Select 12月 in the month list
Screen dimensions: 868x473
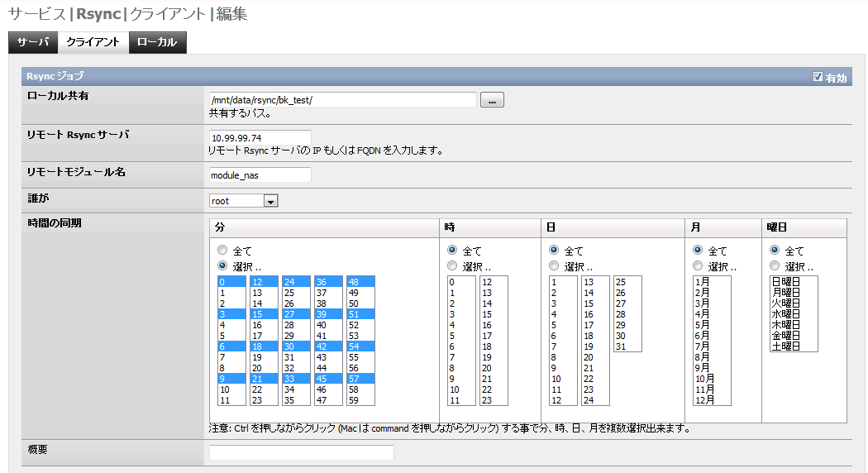point(712,400)
